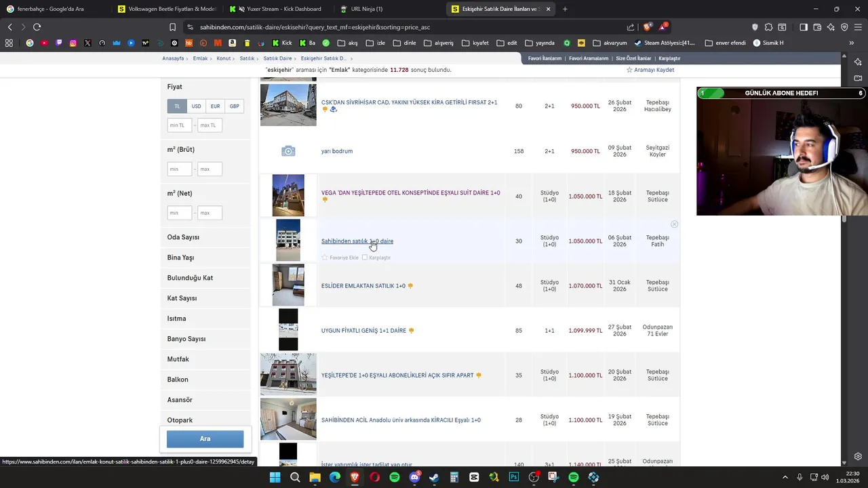Open the Favori İlanlarım menu item
Image resolution: width=868 pixels, height=488 pixels.
tap(545, 58)
